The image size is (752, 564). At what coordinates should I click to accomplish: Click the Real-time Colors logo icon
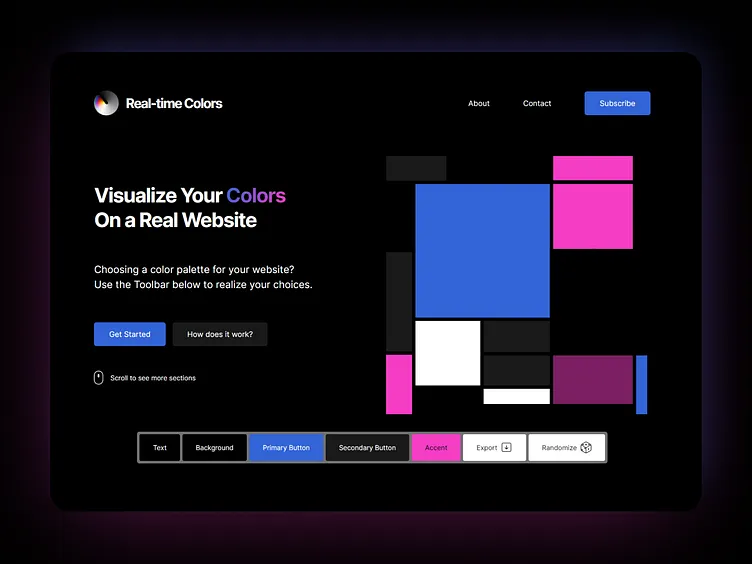tap(106, 103)
